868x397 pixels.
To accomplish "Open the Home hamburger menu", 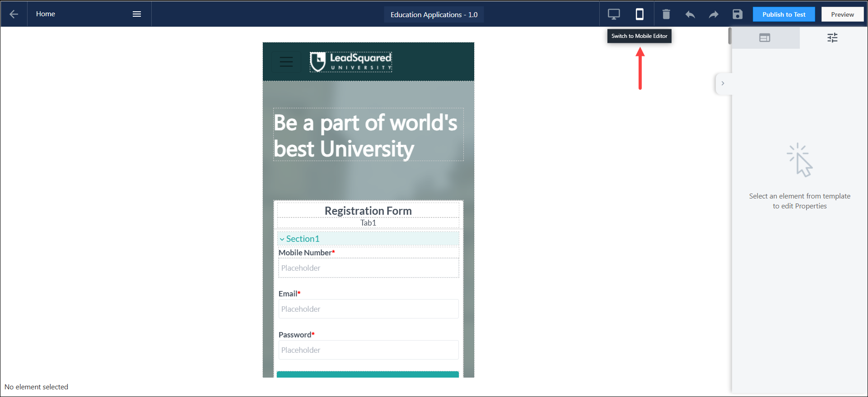I will 137,14.
